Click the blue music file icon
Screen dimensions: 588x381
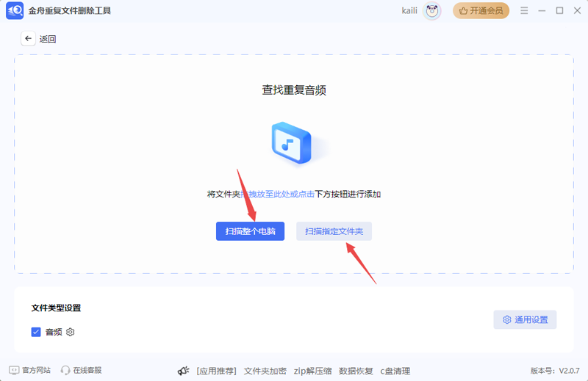click(x=291, y=142)
